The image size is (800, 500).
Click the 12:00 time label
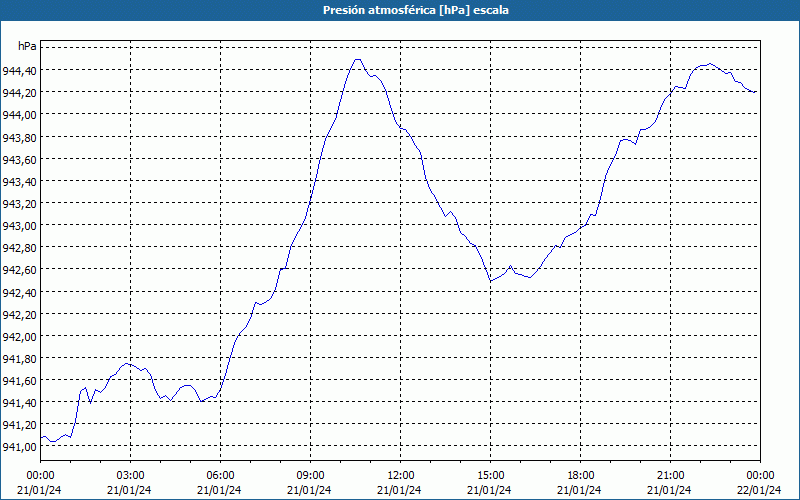(x=401, y=476)
